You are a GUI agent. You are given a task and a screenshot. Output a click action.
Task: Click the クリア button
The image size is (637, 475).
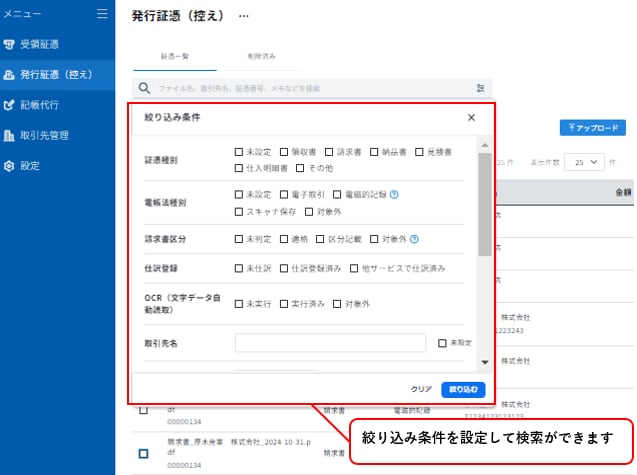pos(421,389)
